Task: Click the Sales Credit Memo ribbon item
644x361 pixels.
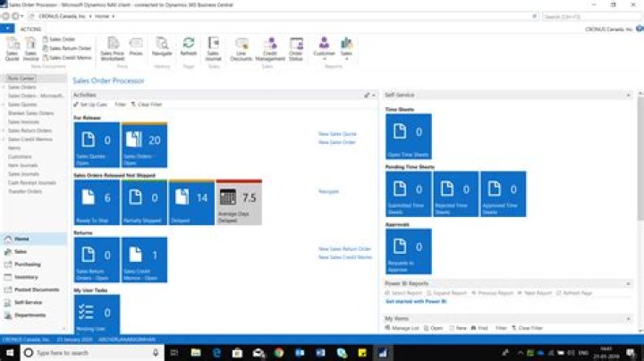Action: click(67, 58)
